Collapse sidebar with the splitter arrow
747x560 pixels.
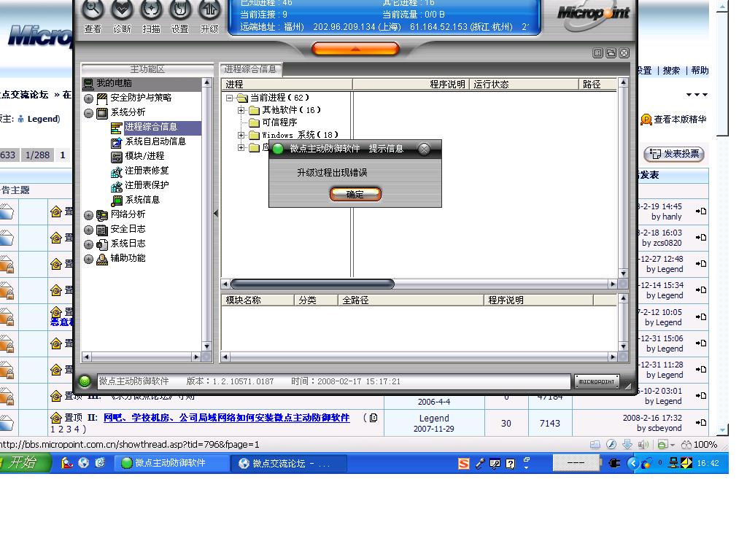tap(216, 214)
